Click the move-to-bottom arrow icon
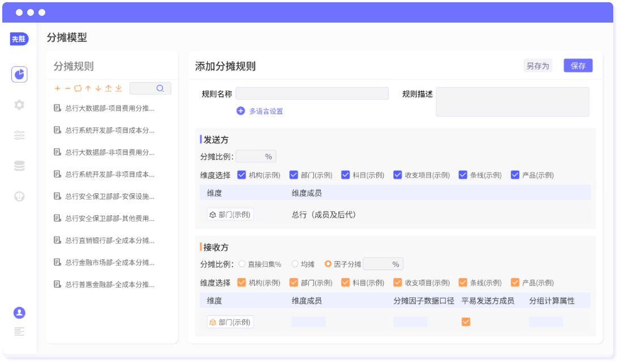620x364 pixels. tap(118, 89)
